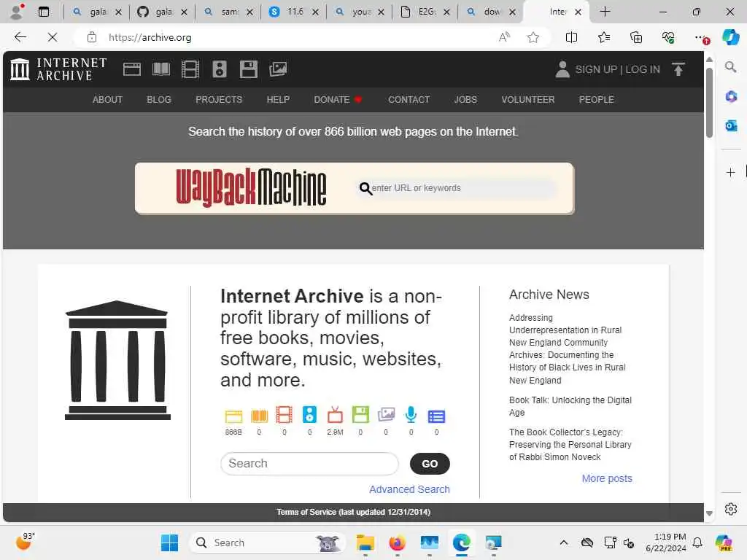This screenshot has width=747, height=560.
Task: Switch to the GitHub browser tab
Action: click(x=162, y=12)
